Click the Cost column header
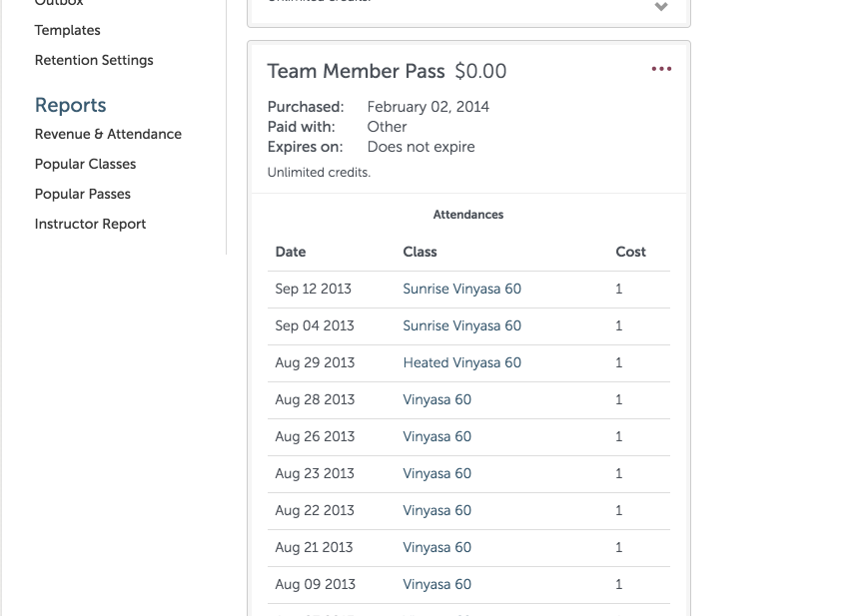This screenshot has width=865, height=616. point(630,252)
